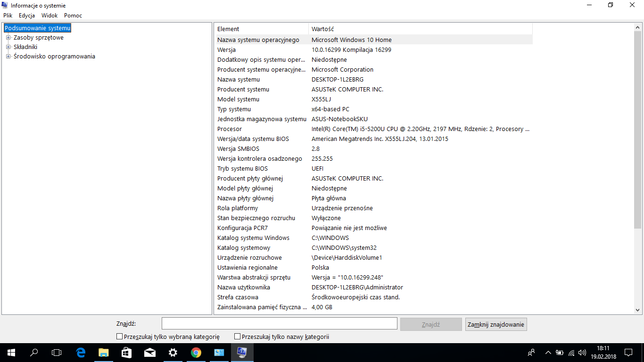Screen dimensions: 644x362
Task: Select Wersja SMBIOS row
Action: click(374, 148)
